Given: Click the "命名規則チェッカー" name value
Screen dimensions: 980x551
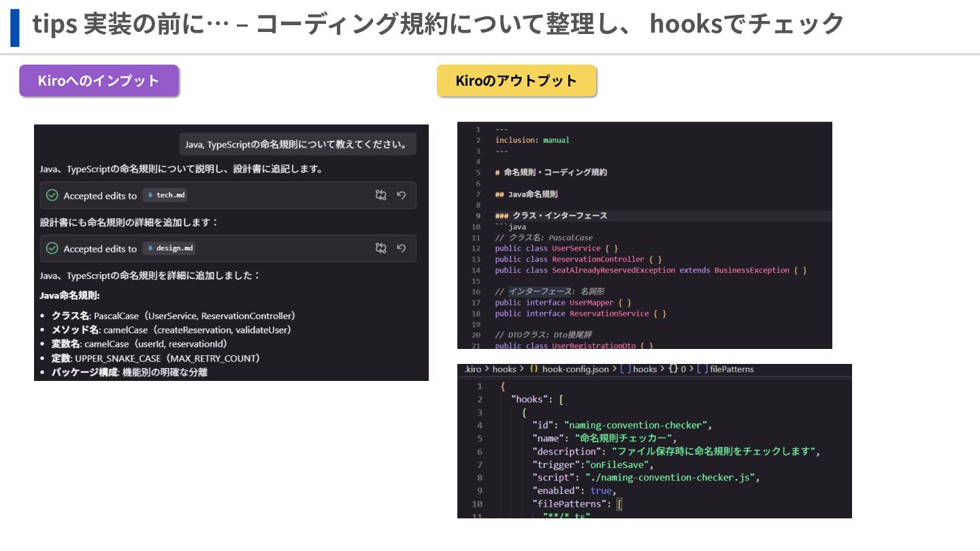Looking at the screenshot, I should click(x=623, y=438).
